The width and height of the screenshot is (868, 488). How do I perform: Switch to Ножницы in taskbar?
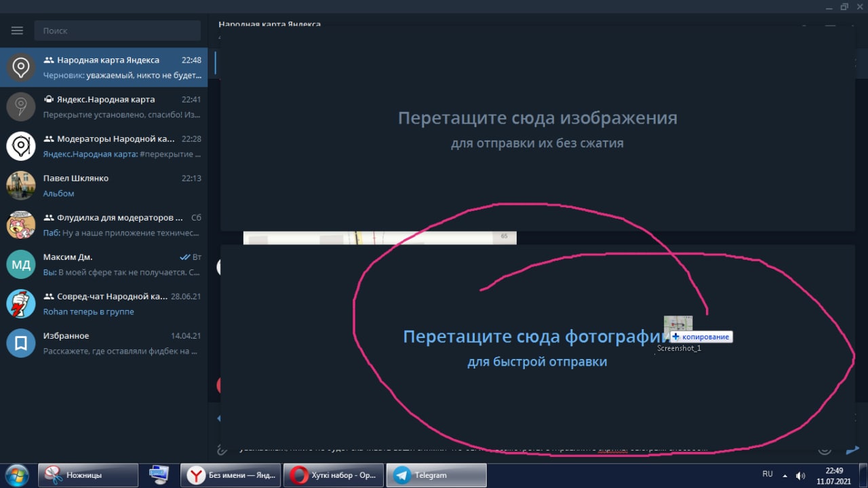tap(88, 475)
